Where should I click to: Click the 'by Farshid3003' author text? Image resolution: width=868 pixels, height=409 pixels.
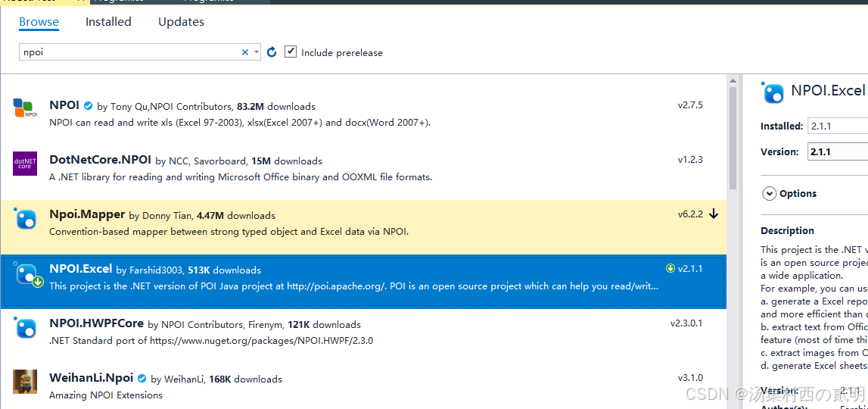151,270
